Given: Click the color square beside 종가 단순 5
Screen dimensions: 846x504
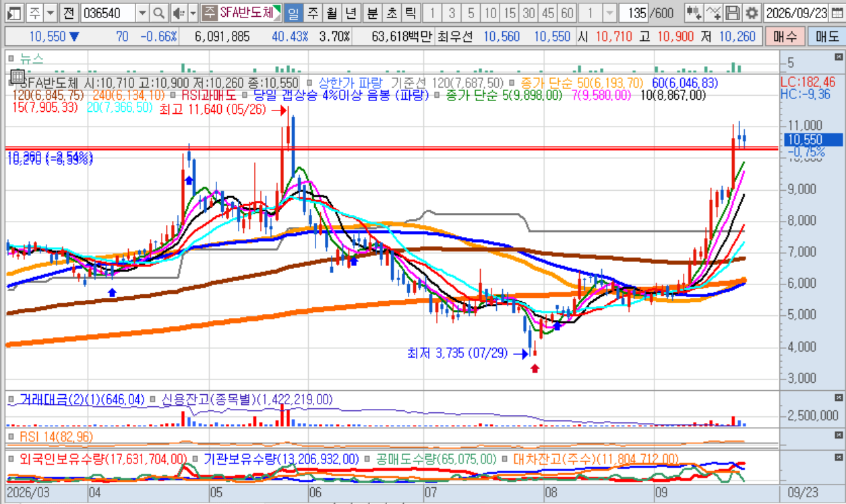Looking at the screenshot, I should pyautogui.click(x=437, y=96).
